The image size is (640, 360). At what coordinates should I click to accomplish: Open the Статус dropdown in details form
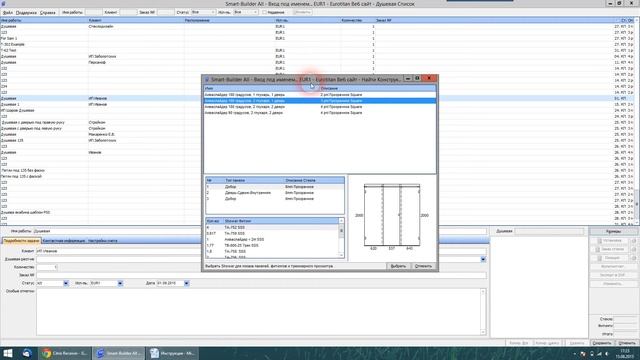tap(66, 283)
